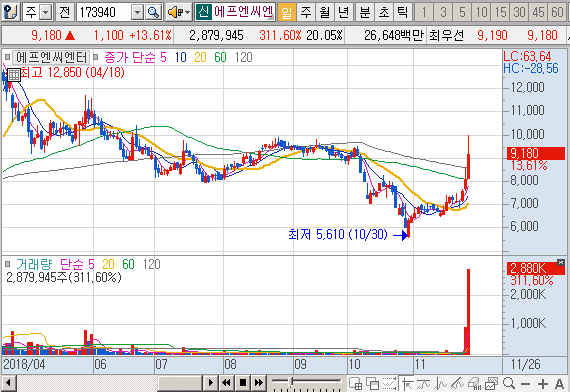Click the red 9,180 price axis tag
570x392 pixels.
pos(536,153)
